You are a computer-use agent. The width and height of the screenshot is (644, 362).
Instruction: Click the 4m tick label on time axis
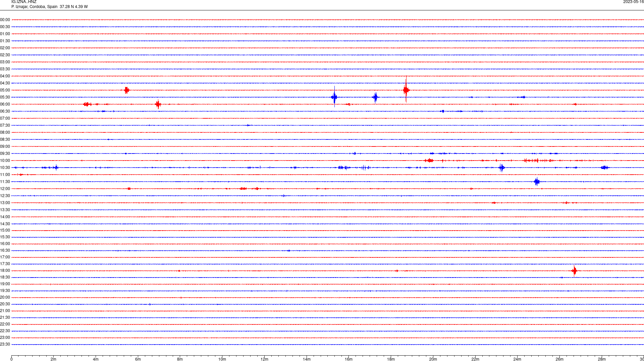pyautogui.click(x=96, y=359)
